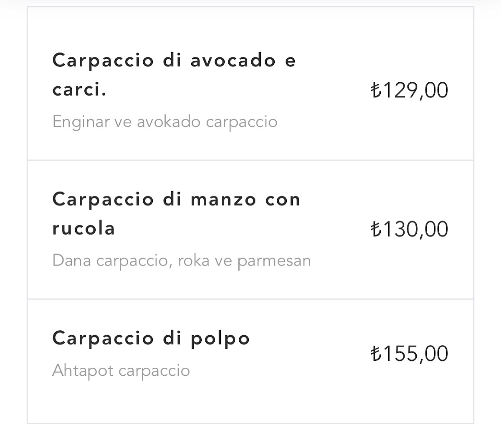
Task: Tap the ₺155,00 price
Action: tap(410, 354)
